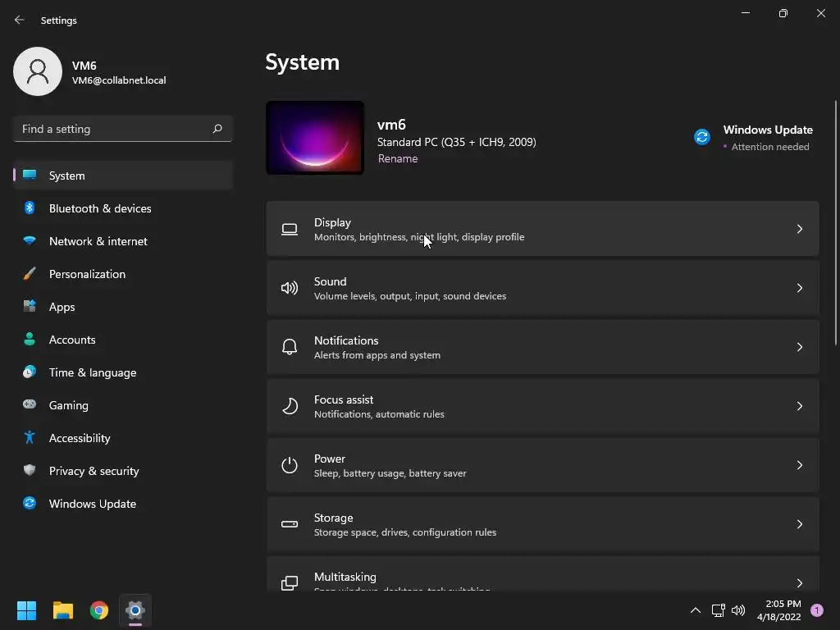This screenshot has width=840, height=630.
Task: Open Network & internet settings
Action: tap(123, 241)
